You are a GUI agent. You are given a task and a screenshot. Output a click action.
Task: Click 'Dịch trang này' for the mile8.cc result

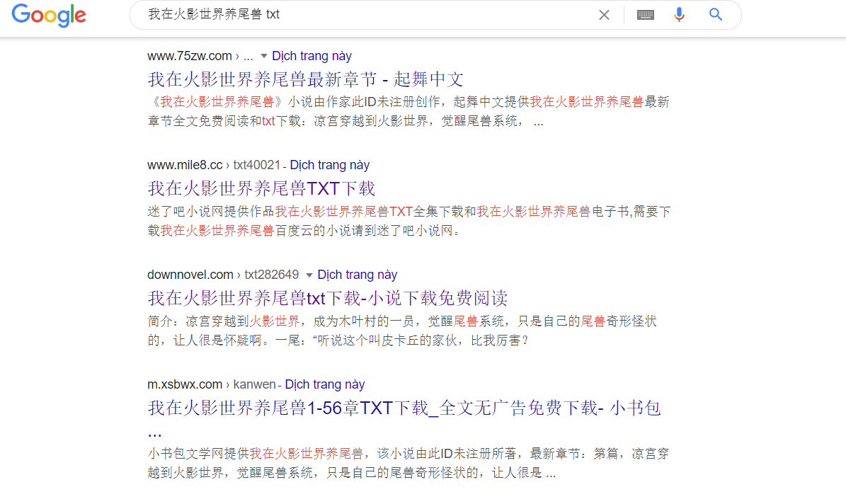coord(329,165)
